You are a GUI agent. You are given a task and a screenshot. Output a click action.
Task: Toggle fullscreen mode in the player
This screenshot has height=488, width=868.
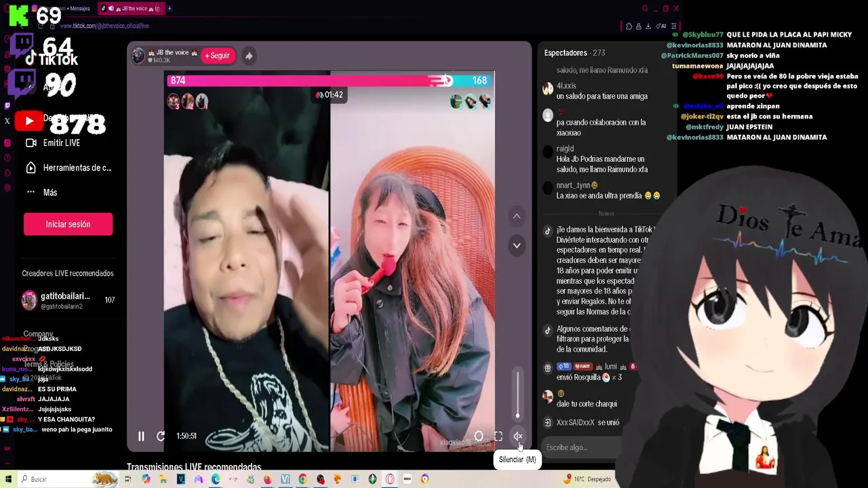(x=498, y=436)
